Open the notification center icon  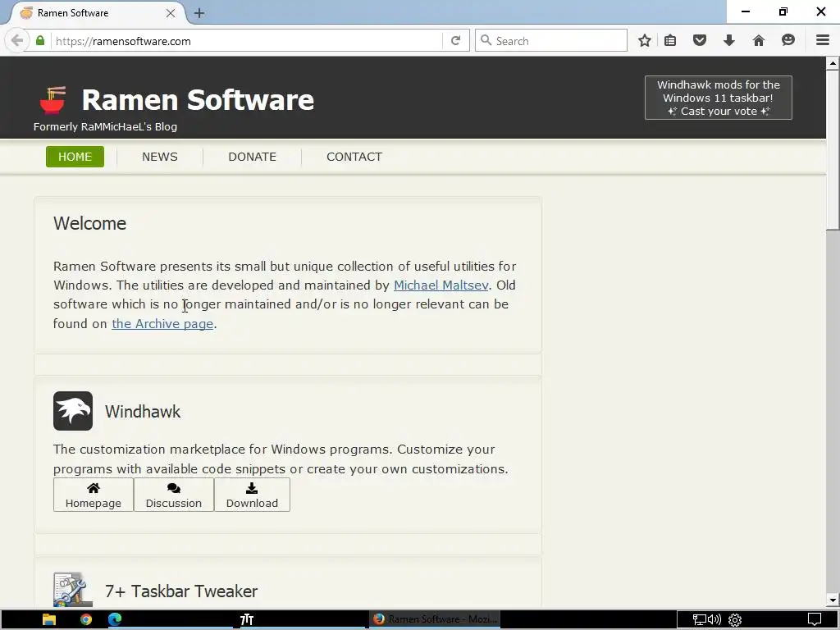pyautogui.click(x=815, y=619)
